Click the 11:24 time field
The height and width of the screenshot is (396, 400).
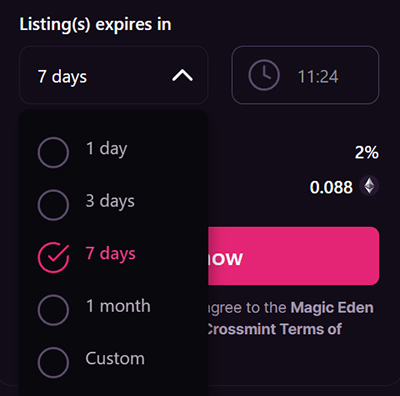[x=305, y=75]
